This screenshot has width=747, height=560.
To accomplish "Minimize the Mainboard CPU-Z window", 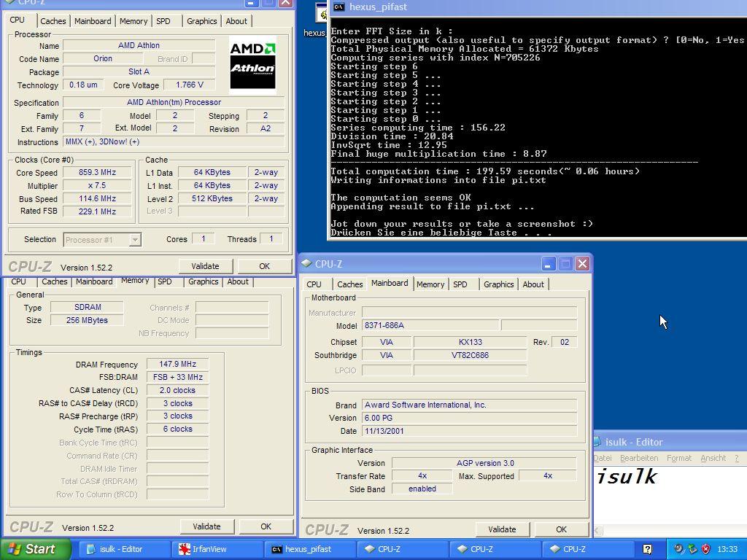I will [548, 264].
